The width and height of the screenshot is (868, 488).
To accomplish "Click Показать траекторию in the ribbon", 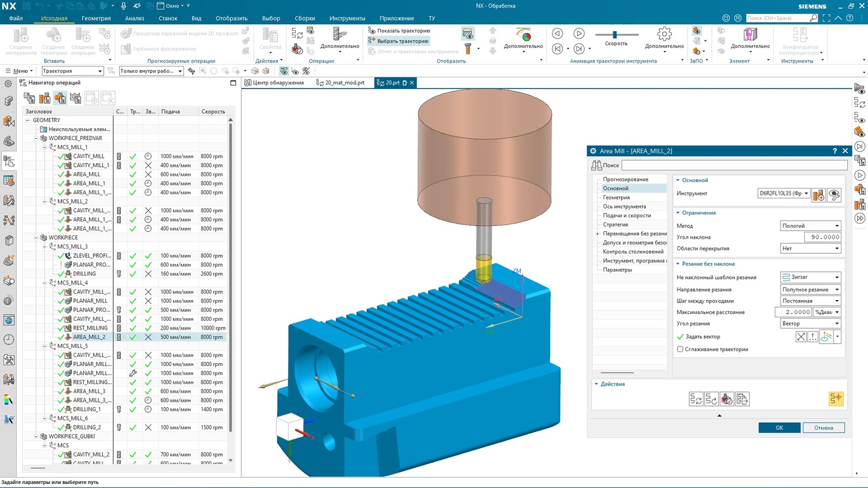I will tap(399, 31).
